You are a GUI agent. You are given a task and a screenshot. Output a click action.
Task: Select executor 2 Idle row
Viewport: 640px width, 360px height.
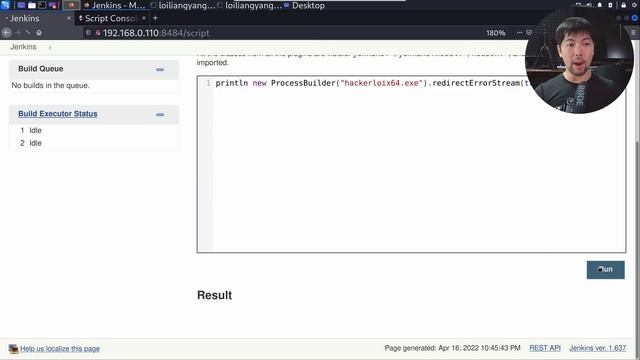click(31, 143)
